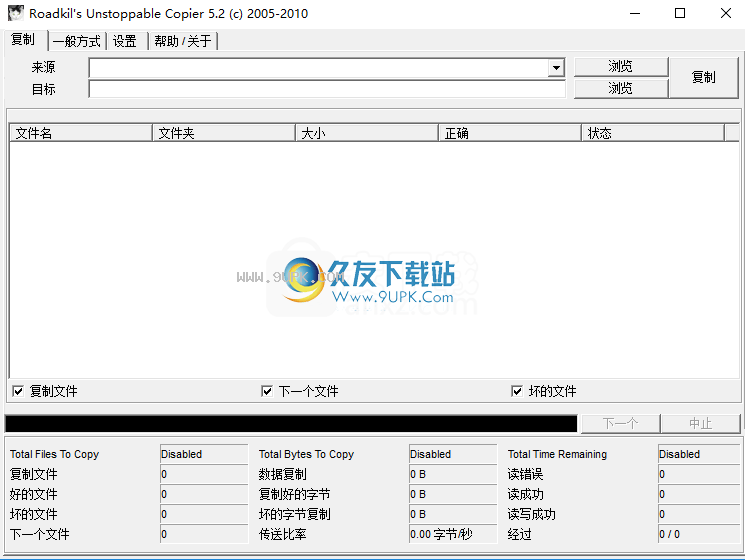
Task: Click the 复制好的字节 label
Action: coord(295,494)
